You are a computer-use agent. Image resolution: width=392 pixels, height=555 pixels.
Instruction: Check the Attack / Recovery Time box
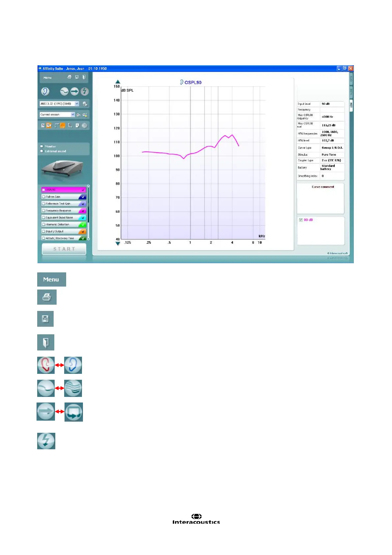click(43, 238)
